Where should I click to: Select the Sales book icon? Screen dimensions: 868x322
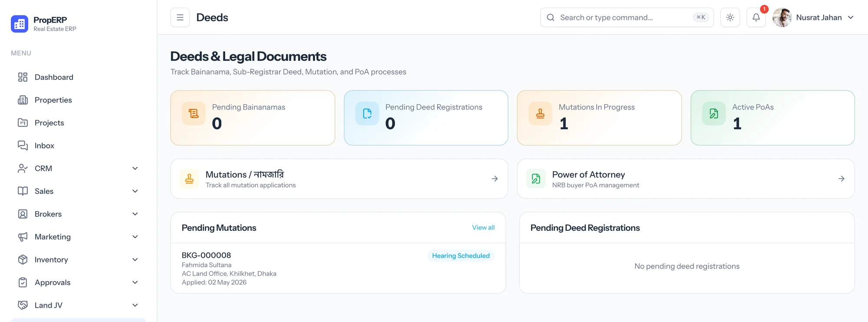tap(23, 191)
